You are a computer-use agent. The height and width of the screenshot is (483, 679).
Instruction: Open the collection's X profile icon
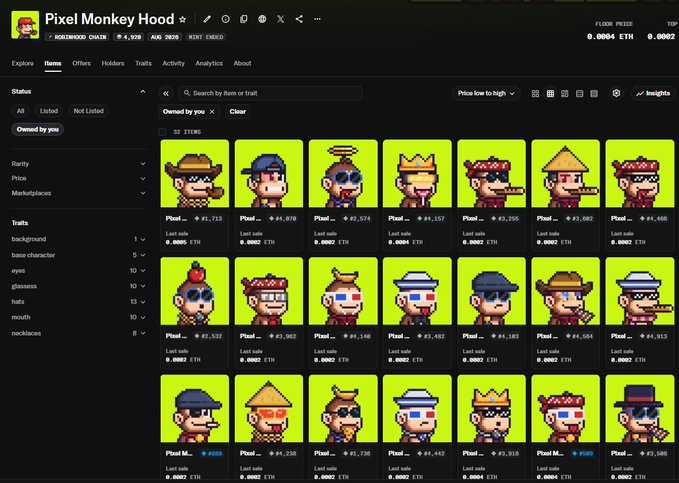pyautogui.click(x=281, y=19)
